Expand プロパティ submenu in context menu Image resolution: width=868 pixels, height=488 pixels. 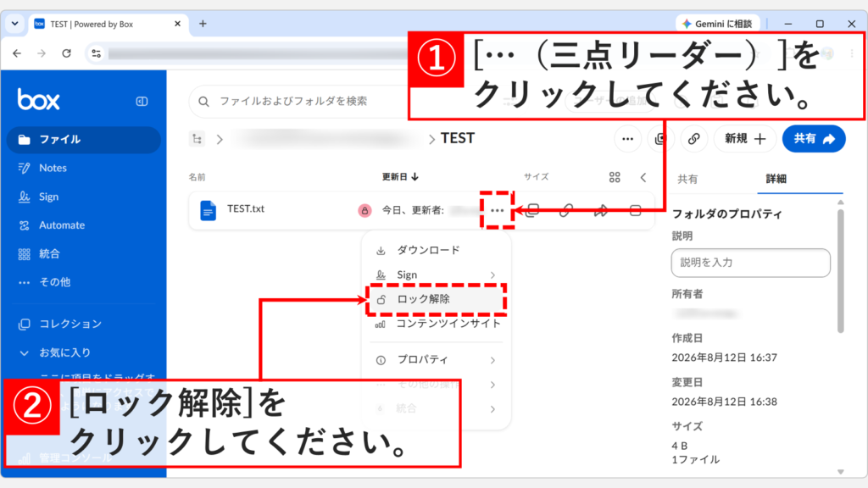(x=437, y=359)
